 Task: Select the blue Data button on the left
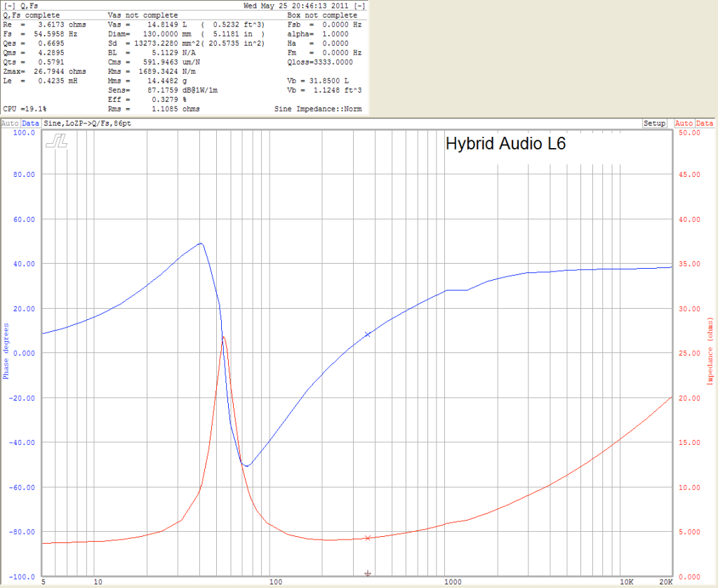click(x=30, y=123)
